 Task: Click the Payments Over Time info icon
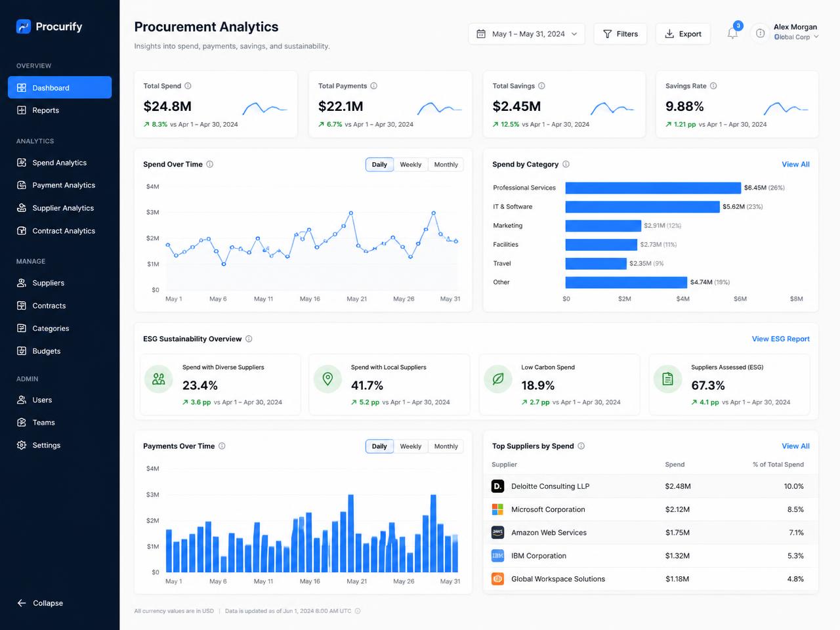(x=222, y=446)
